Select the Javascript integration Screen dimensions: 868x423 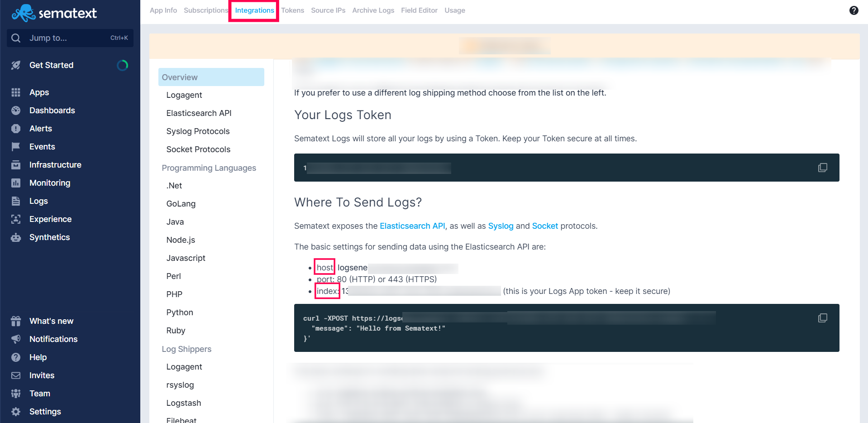(186, 258)
